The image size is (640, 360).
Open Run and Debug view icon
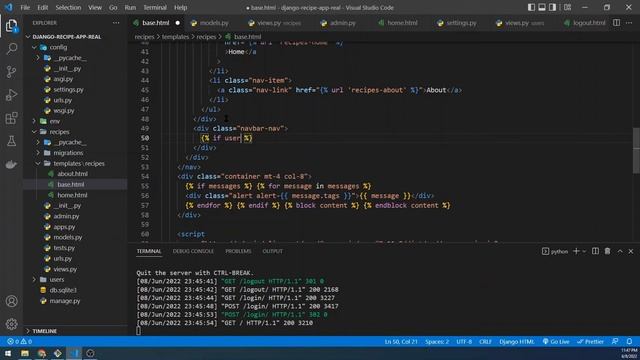pyautogui.click(x=11, y=95)
